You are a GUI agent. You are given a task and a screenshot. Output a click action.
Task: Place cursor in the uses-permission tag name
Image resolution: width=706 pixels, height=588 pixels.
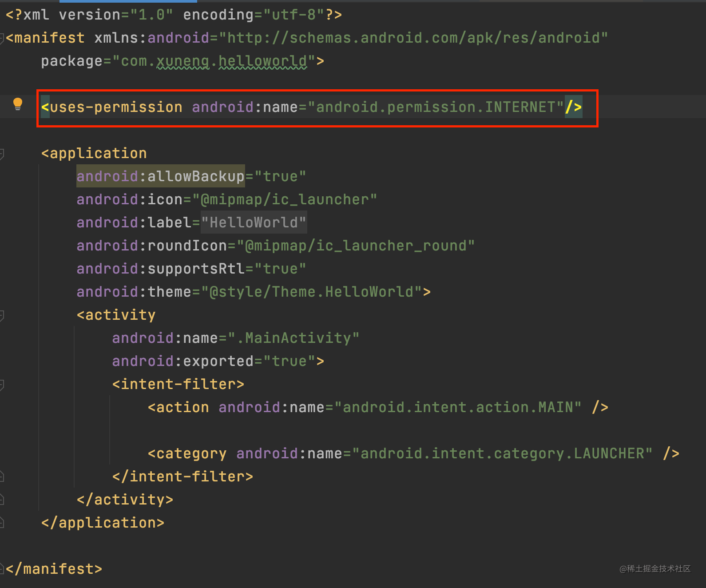116,107
